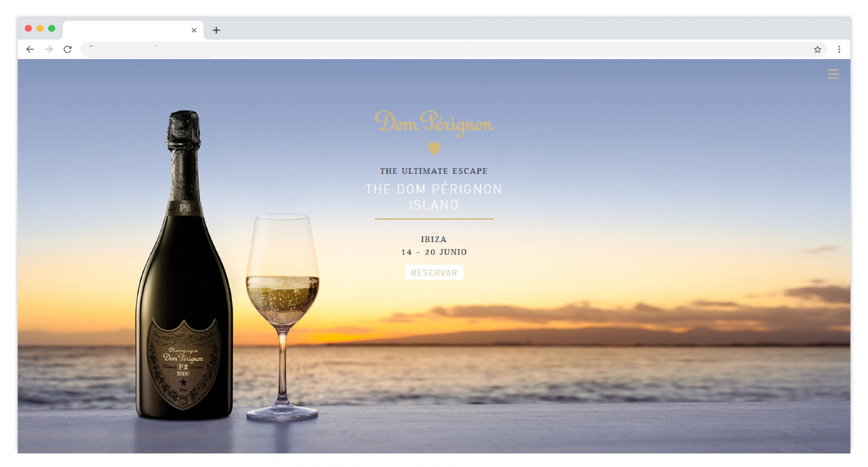Click the green macOS window button
Viewport: 868px width, 467px height.
[52, 28]
